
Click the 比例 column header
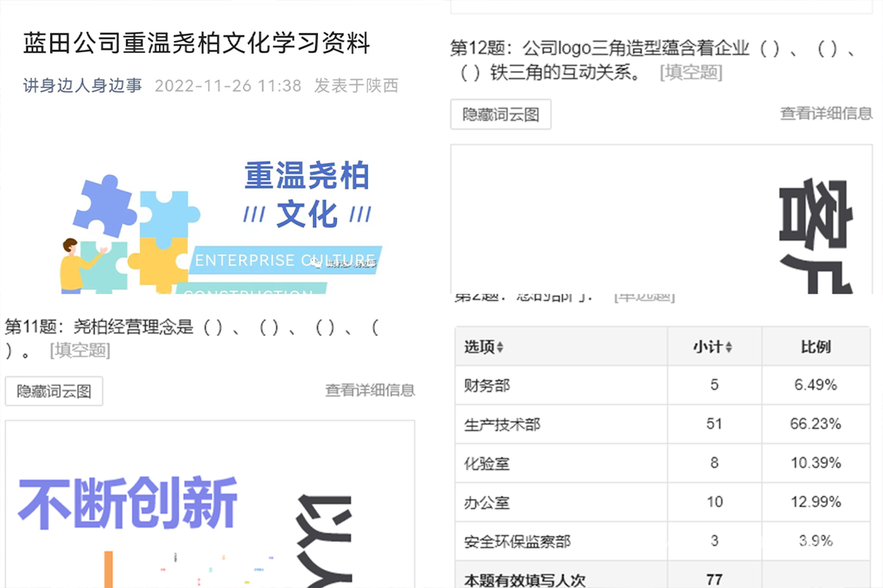816,347
